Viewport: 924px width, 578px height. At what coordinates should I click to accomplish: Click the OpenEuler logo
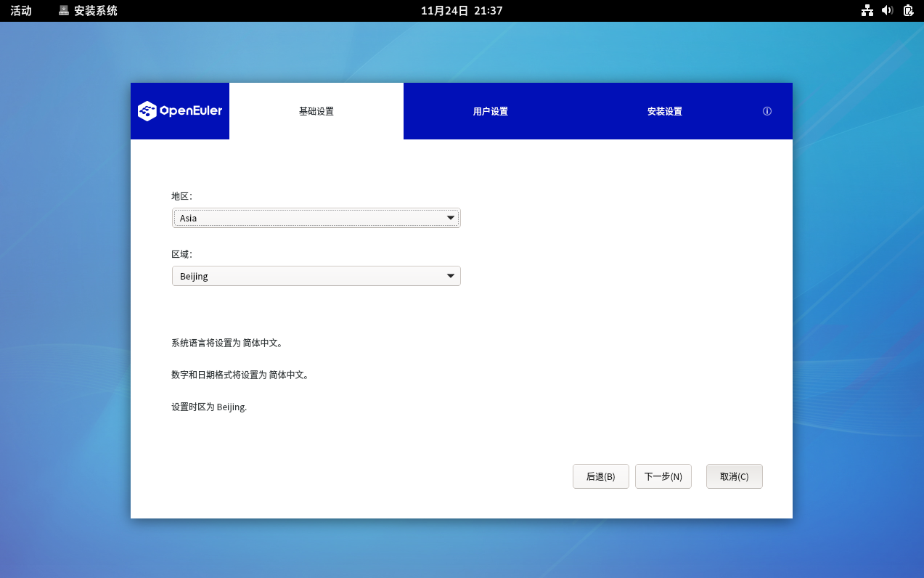tap(180, 111)
